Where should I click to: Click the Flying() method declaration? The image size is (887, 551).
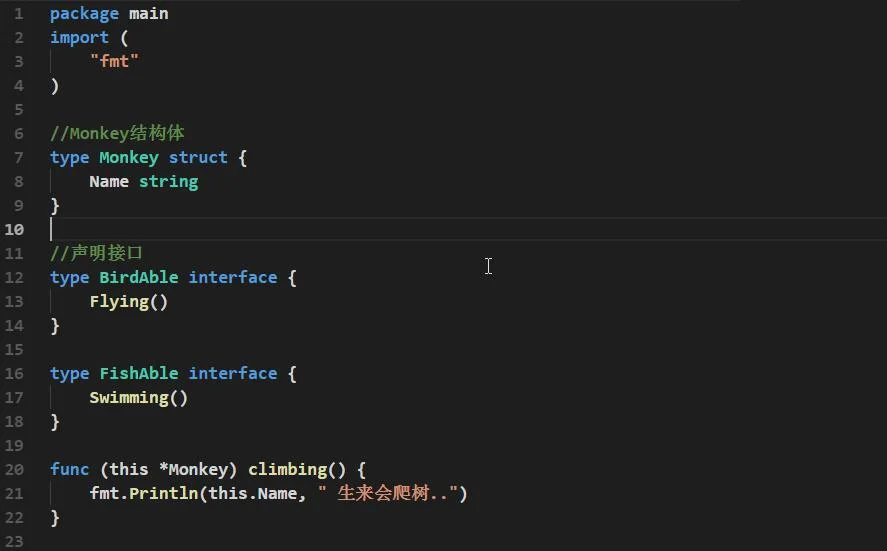(129, 302)
